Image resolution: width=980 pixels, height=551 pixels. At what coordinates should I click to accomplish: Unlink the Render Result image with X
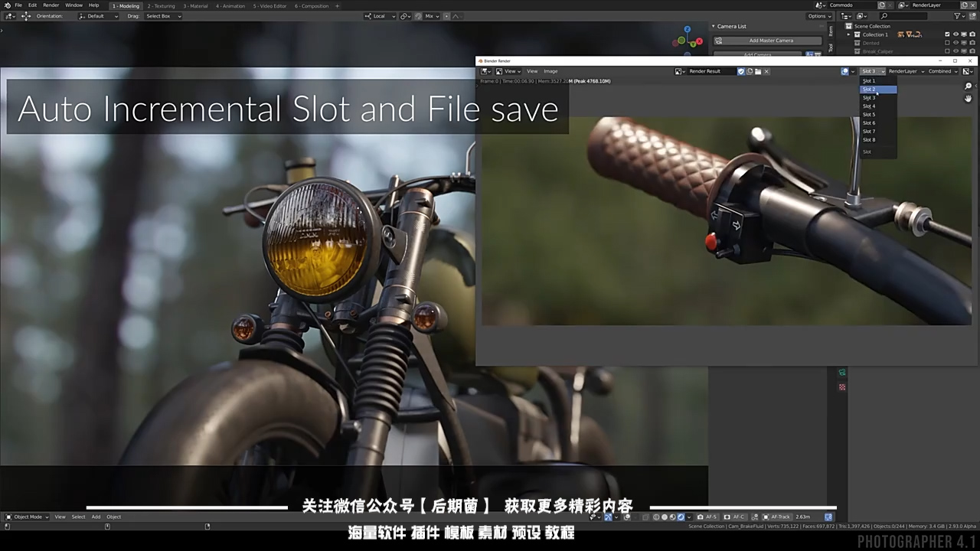(x=766, y=71)
